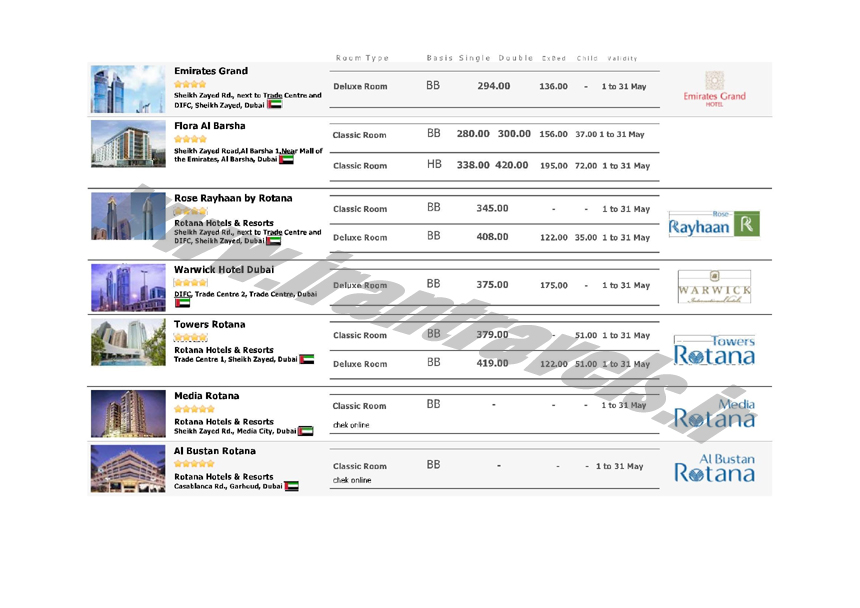Click the Single column header
The width and height of the screenshot is (860, 608).
474,58
